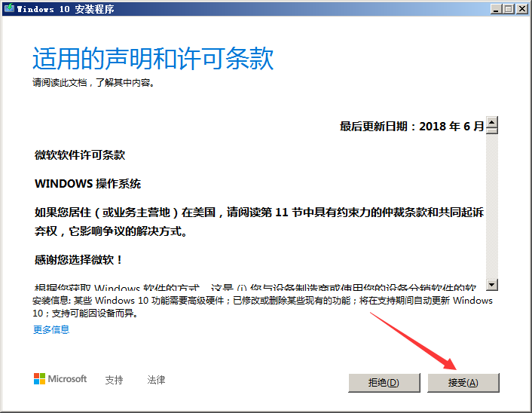This screenshot has height=413, width=532.
Task: Click the 感谢您选择微软！ line
Action: [78, 260]
